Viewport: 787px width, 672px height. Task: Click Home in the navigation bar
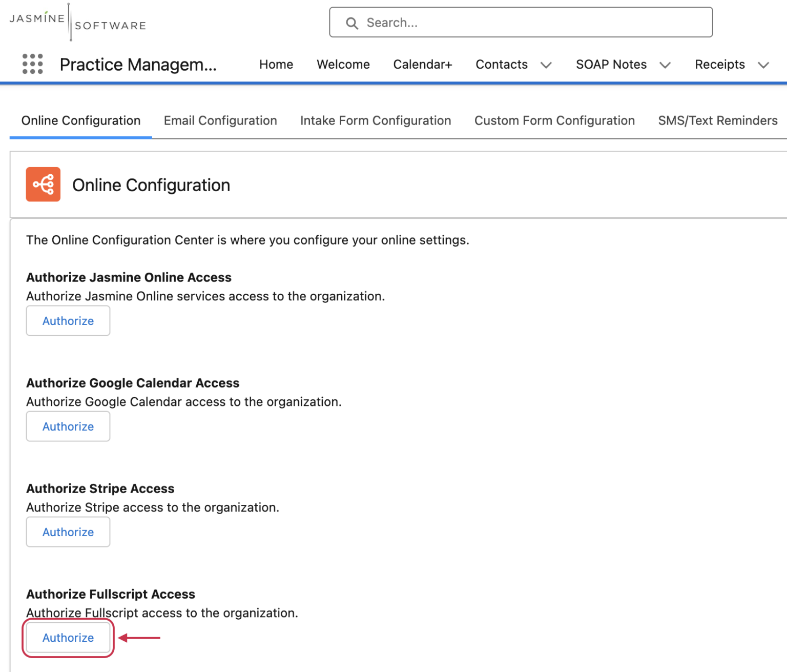click(276, 65)
